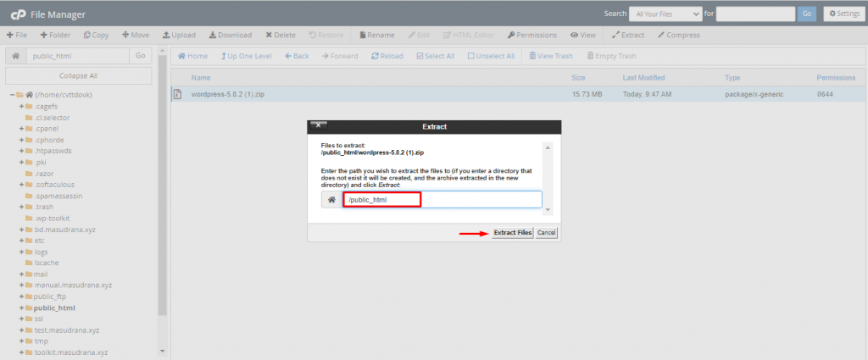Open the lscache folder
Screen dimensions: 868x360
coord(46,263)
